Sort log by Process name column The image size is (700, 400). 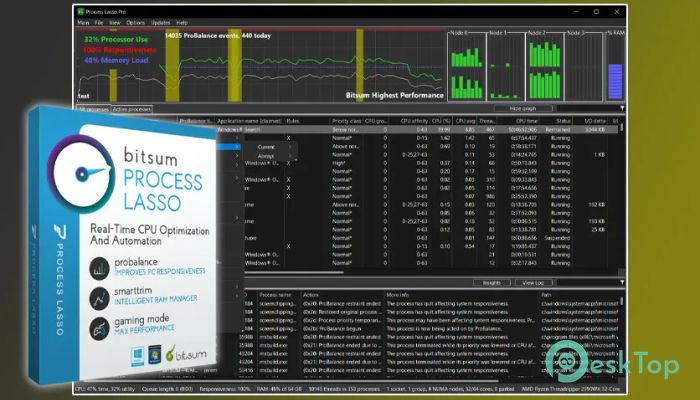click(275, 295)
